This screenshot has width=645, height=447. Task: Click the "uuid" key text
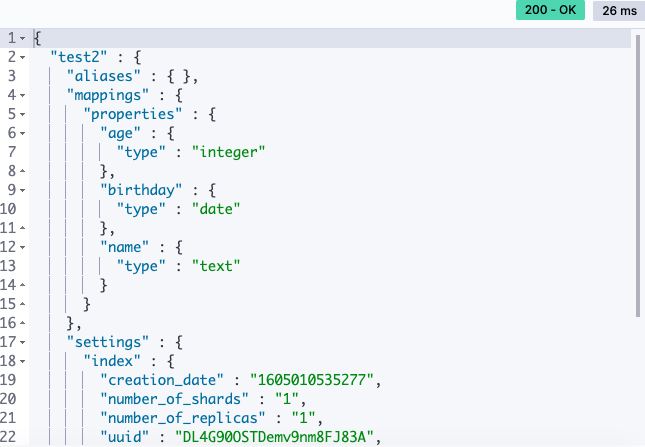coord(124,437)
